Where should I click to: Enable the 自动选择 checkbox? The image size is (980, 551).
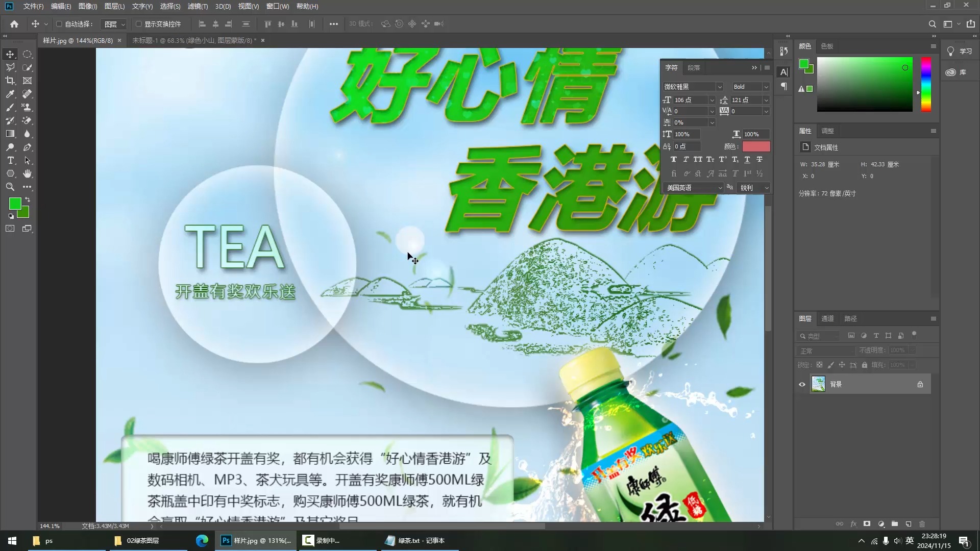pos(59,24)
